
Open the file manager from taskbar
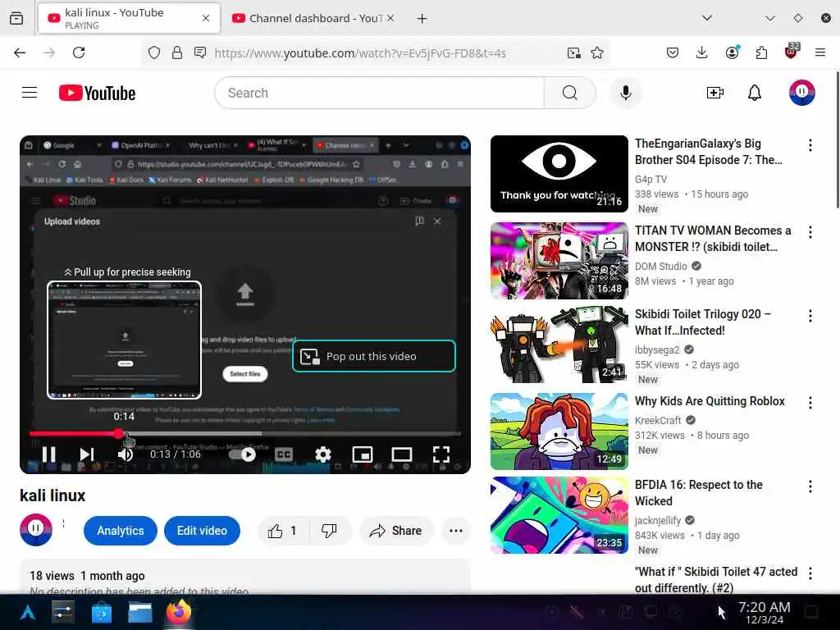[x=139, y=612]
